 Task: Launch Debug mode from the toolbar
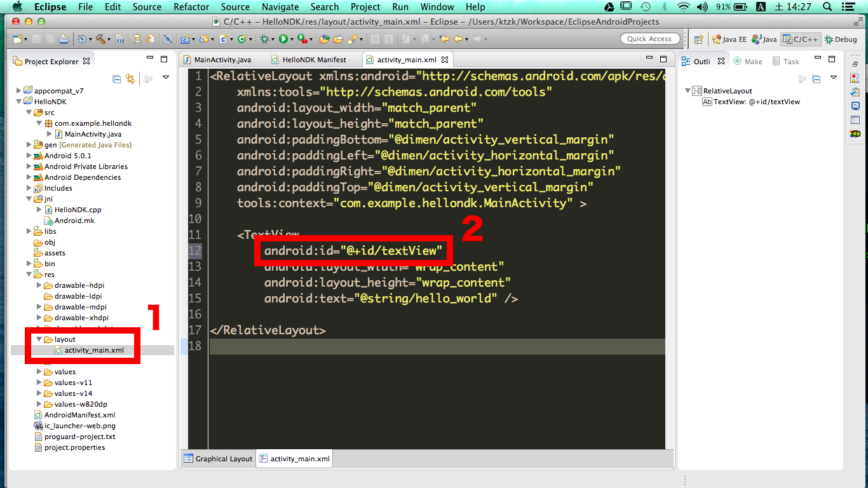(x=263, y=39)
